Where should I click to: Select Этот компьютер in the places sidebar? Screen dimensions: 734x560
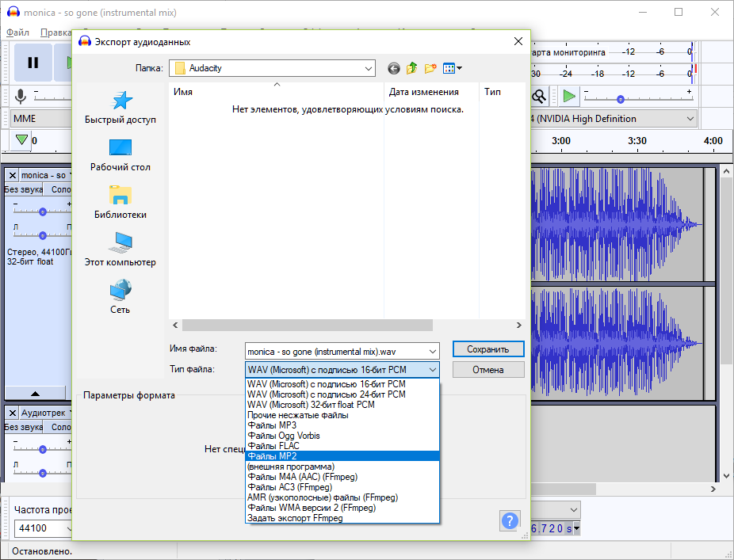[120, 250]
